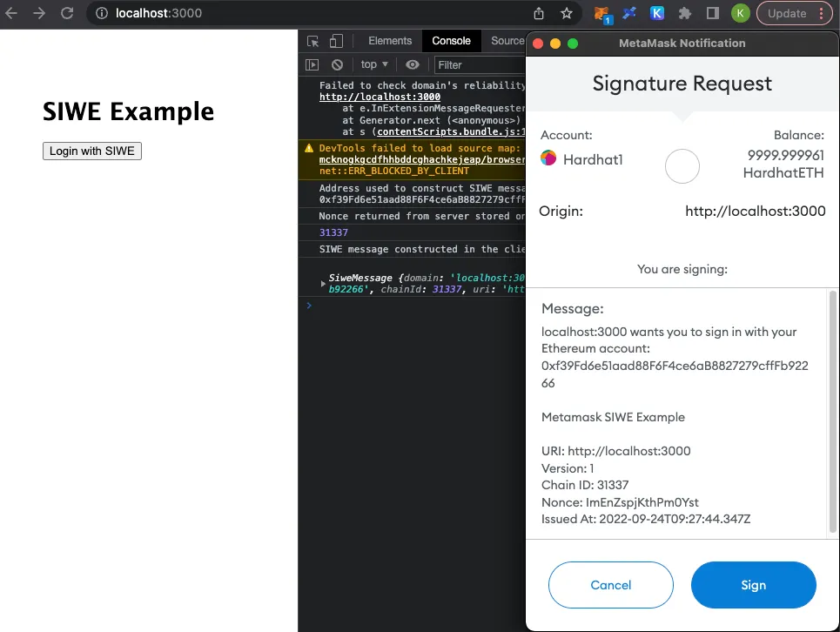Viewport: 840px width, 632px height.
Task: Expand the SiweMessage object in console
Action: coord(322,283)
